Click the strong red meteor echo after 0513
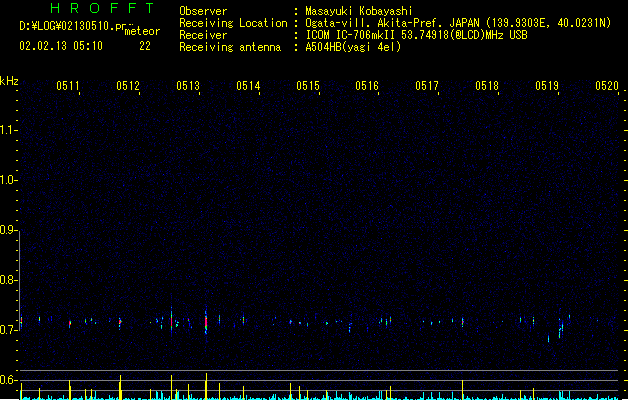 click(206, 322)
